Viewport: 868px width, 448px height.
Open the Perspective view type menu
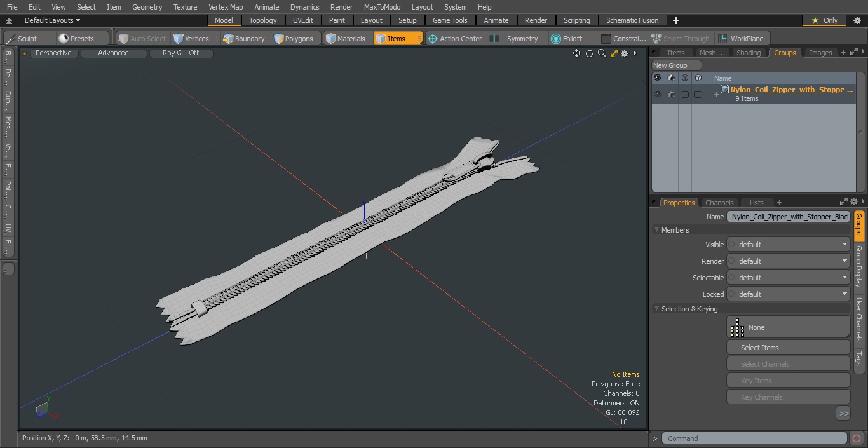(53, 53)
